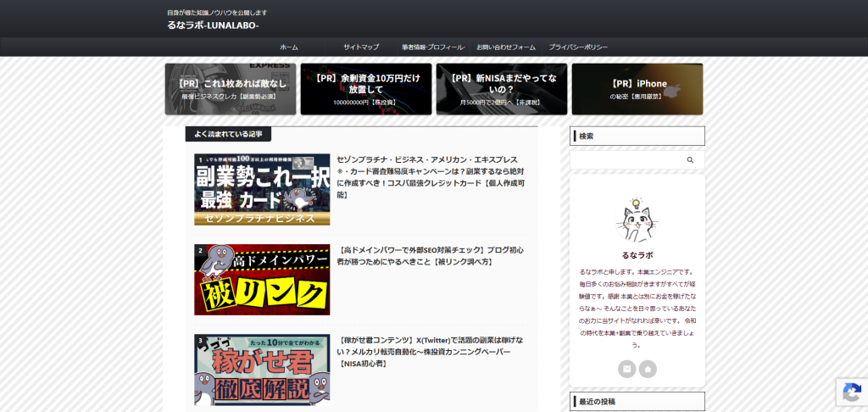Viewport: 868px width, 412px height.
Task: Open 筆者情報-プロフィール- menu item
Action: [x=433, y=47]
